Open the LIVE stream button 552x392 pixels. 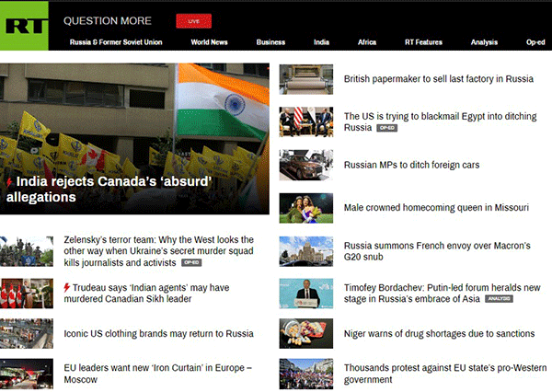pyautogui.click(x=193, y=21)
